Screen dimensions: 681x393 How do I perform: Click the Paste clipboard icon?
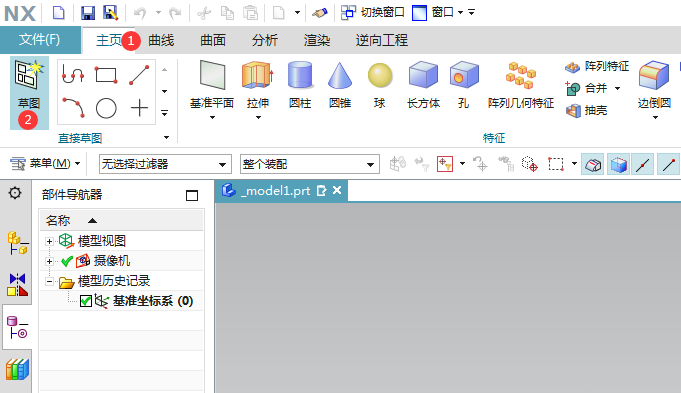click(x=250, y=13)
